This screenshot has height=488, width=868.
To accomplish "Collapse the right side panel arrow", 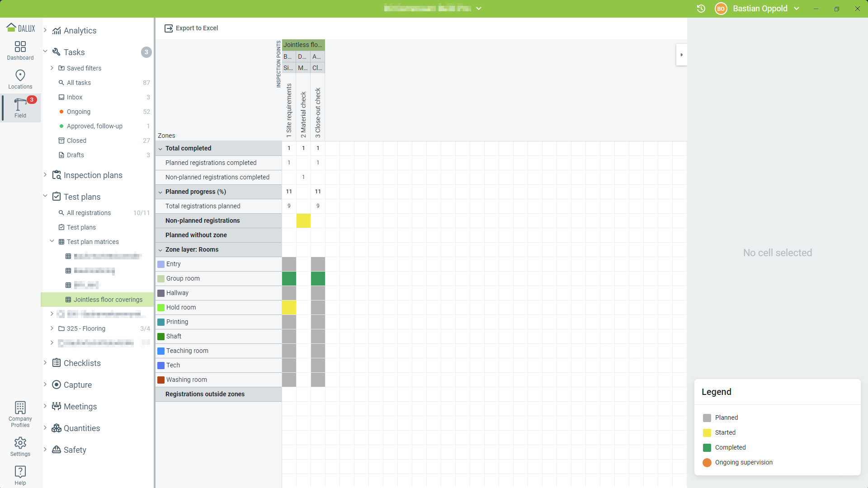I will (681, 55).
